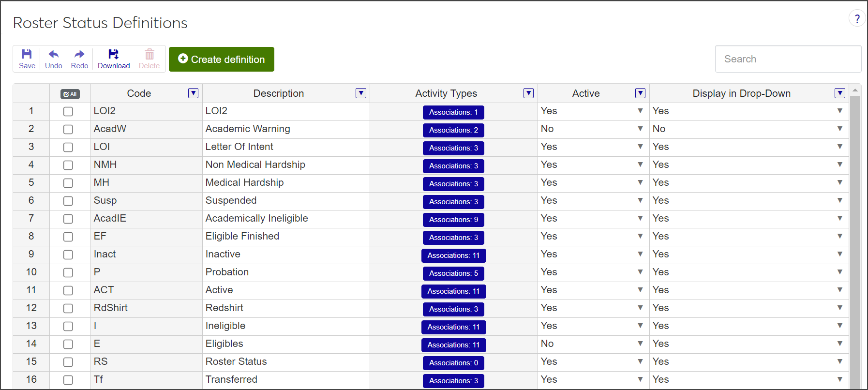Open the Activity Types column filter menu

[x=528, y=93]
